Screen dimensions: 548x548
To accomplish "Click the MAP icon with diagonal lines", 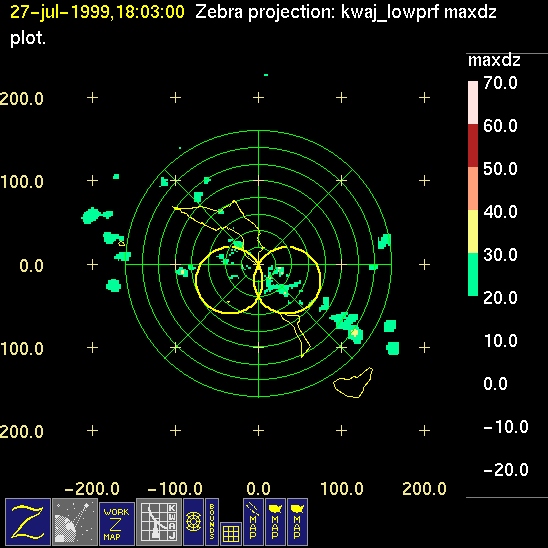I will click(253, 522).
